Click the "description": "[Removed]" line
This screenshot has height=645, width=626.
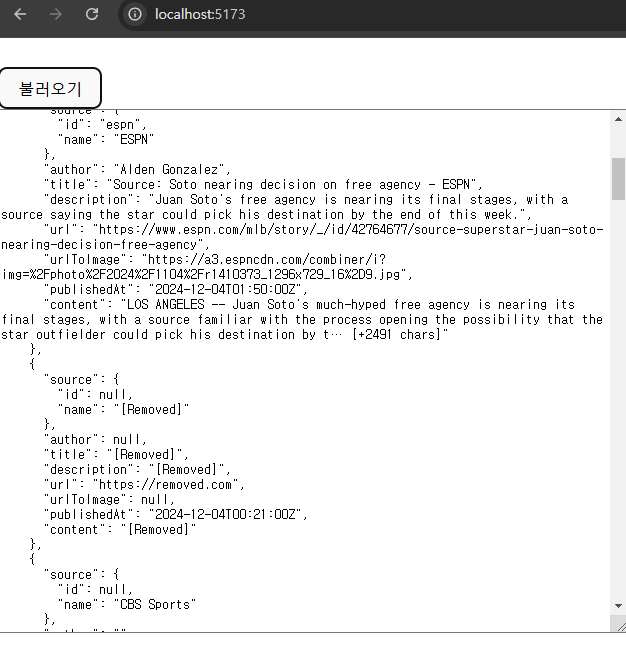coord(137,470)
